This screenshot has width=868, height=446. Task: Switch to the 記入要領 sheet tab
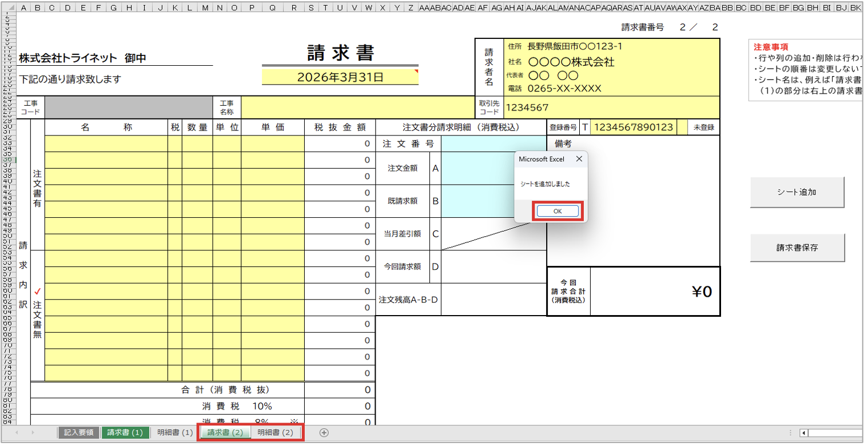tap(79, 433)
